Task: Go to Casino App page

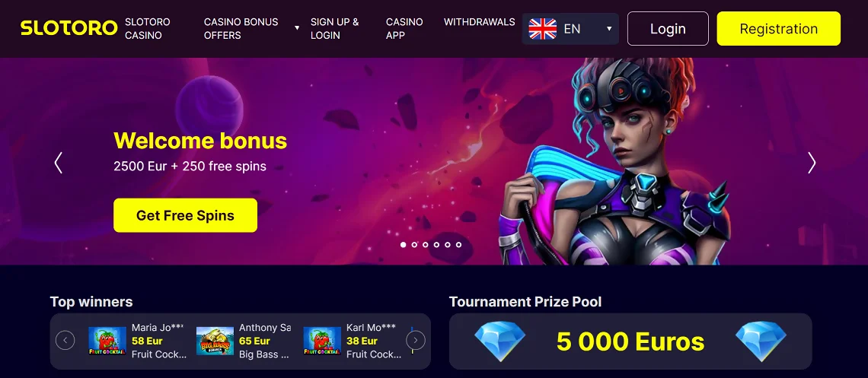Action: coord(404,29)
